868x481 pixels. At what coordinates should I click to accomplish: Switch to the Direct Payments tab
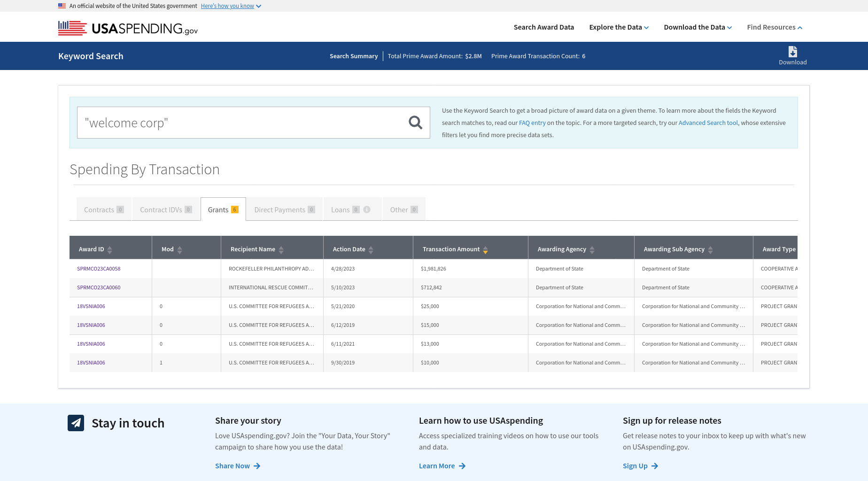285,209
